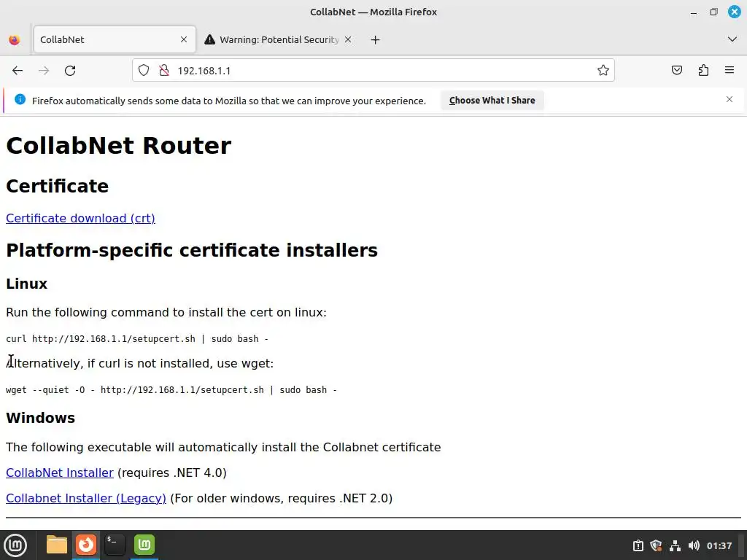Open the Pocket save icon
Image resolution: width=747 pixels, height=560 pixels.
(x=677, y=71)
